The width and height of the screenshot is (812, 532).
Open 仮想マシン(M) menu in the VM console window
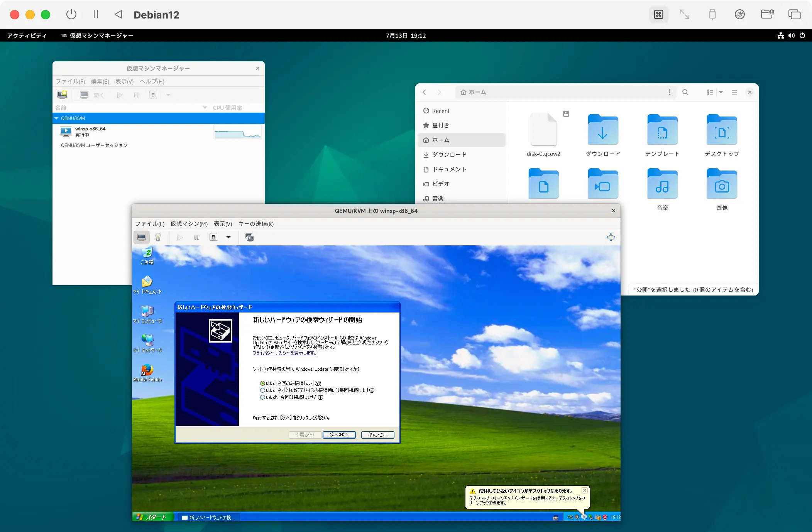189,224
